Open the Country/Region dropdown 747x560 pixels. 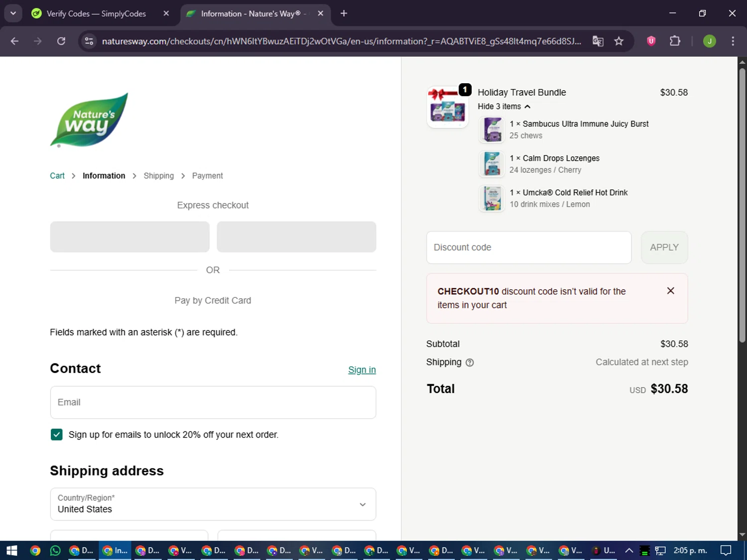click(213, 504)
